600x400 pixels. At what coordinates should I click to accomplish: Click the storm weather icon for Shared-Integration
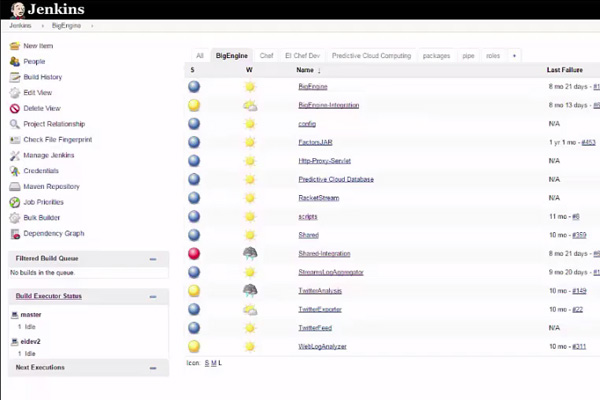tap(250, 253)
